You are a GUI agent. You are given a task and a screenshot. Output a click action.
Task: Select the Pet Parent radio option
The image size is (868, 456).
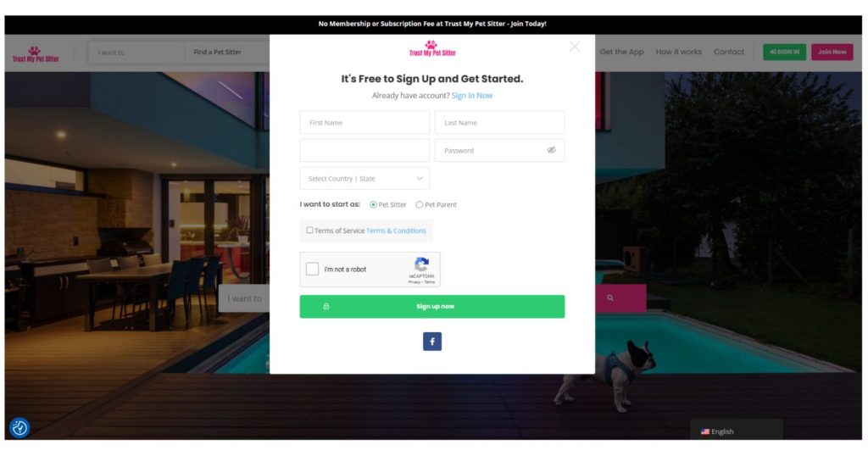(x=419, y=205)
